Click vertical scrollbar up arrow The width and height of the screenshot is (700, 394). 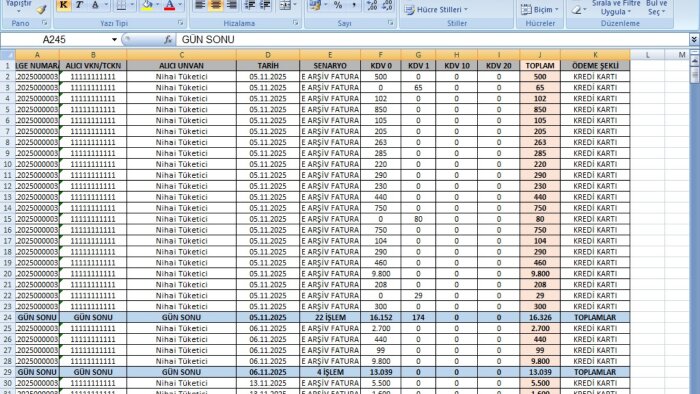(x=694, y=61)
